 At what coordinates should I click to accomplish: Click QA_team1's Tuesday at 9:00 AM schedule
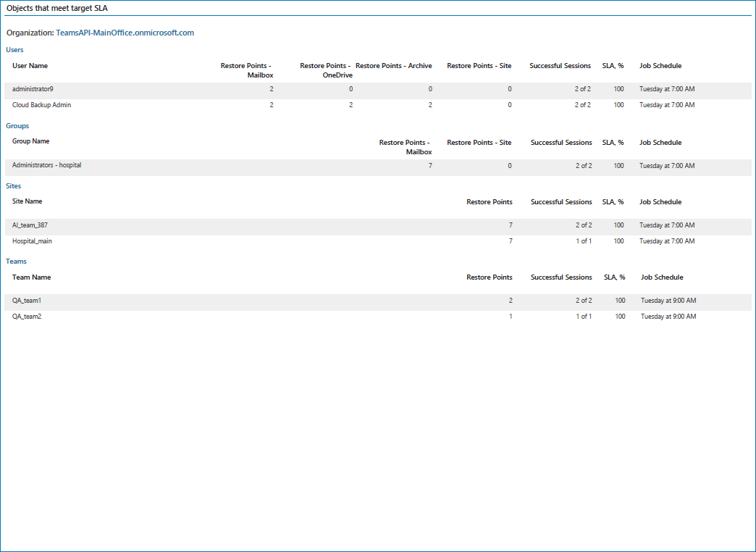pos(668,301)
